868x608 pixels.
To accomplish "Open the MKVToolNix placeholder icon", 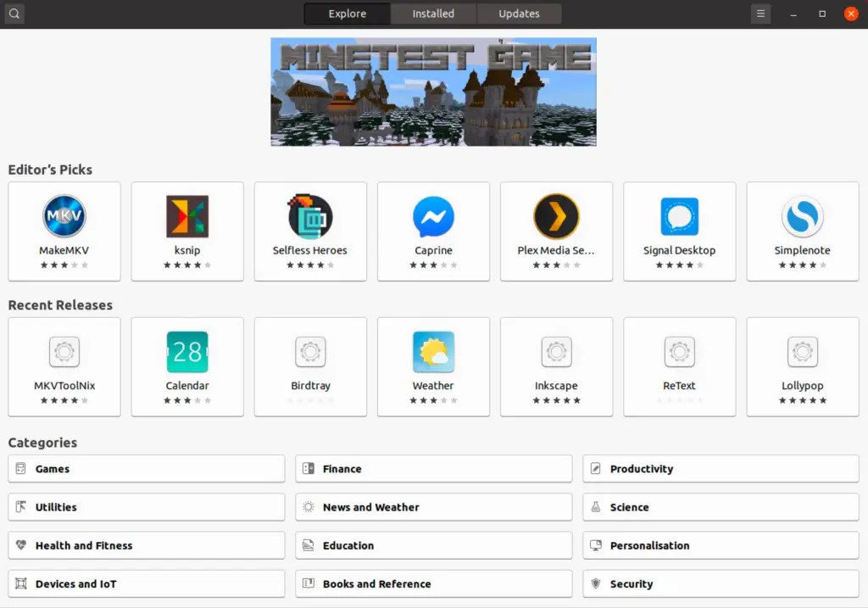I will tap(64, 352).
